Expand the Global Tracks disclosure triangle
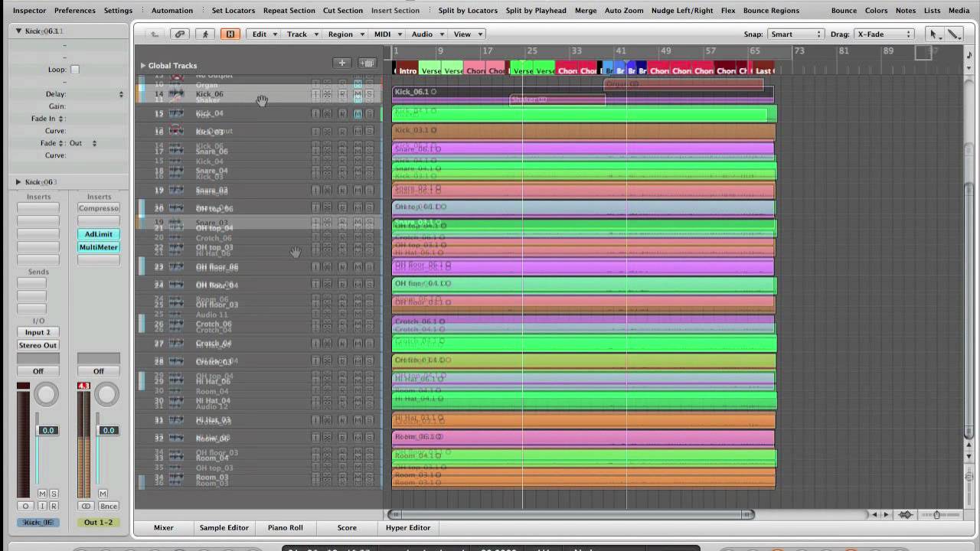Image resolution: width=980 pixels, height=551 pixels. coord(142,65)
